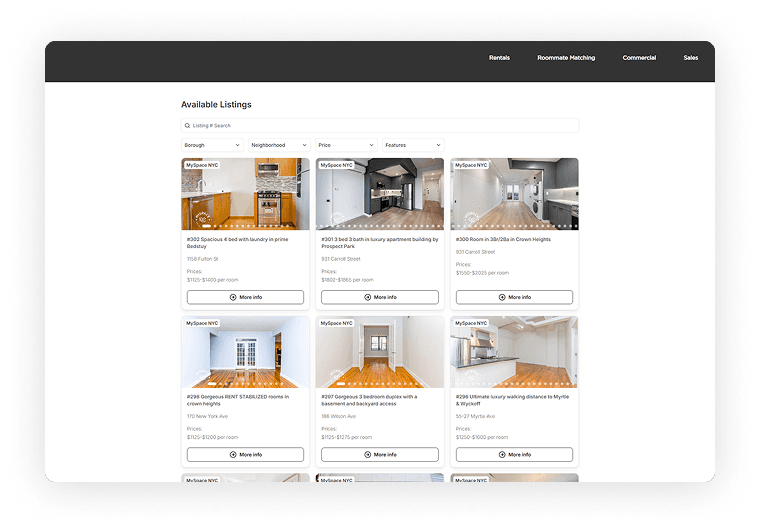
Task: Click title '#298 Gorgeous RENT STABILIZED rooms'
Action: point(238,400)
